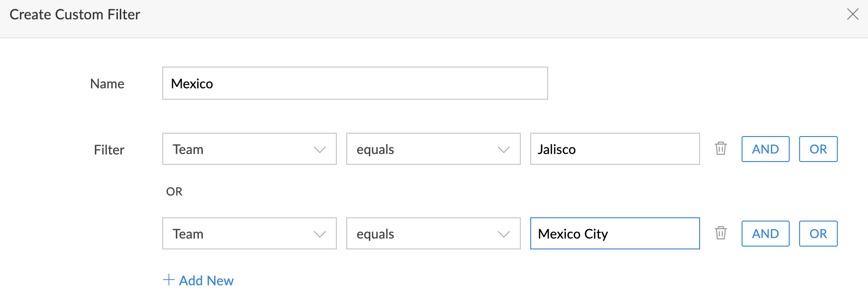This screenshot has height=308, width=868.
Task: Click the Add New link
Action: [206, 281]
